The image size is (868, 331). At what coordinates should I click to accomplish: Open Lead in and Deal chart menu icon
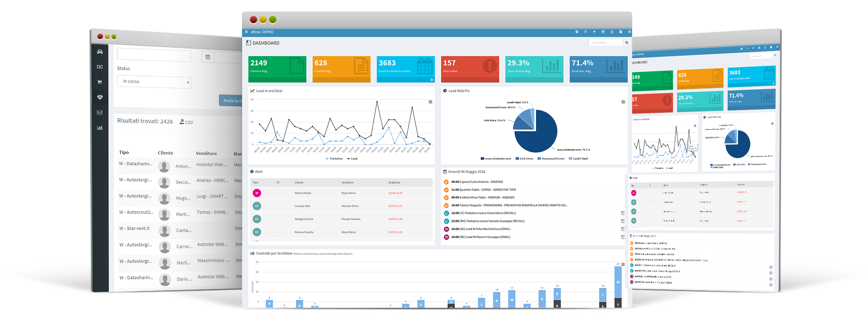pyautogui.click(x=430, y=102)
